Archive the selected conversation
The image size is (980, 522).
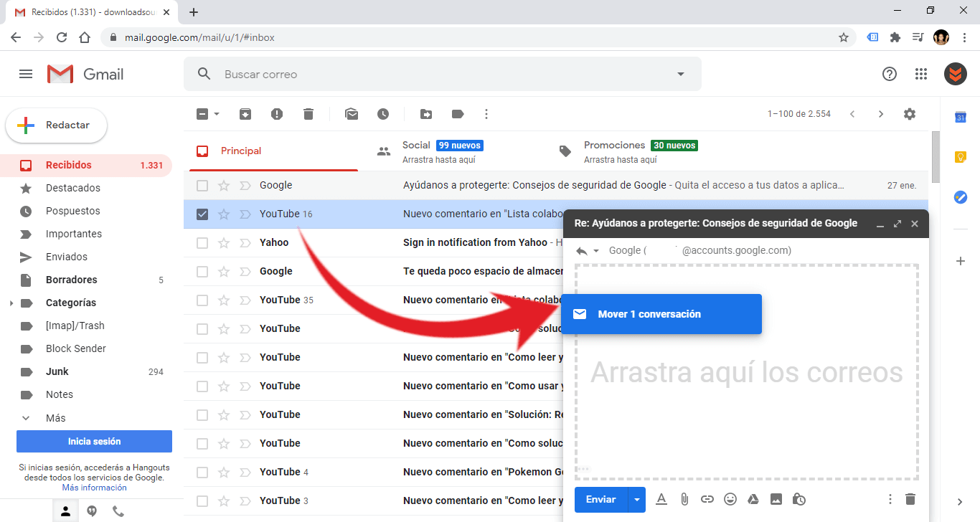[x=245, y=114]
